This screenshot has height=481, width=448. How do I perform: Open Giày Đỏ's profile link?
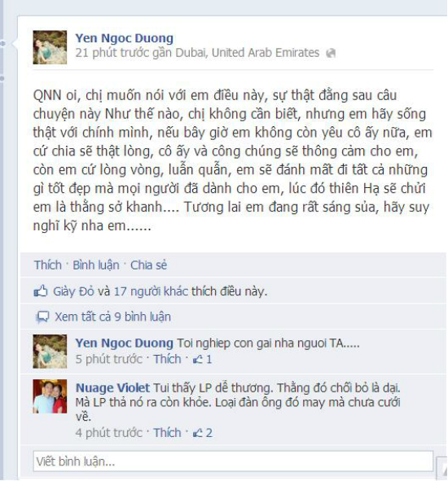(73, 291)
